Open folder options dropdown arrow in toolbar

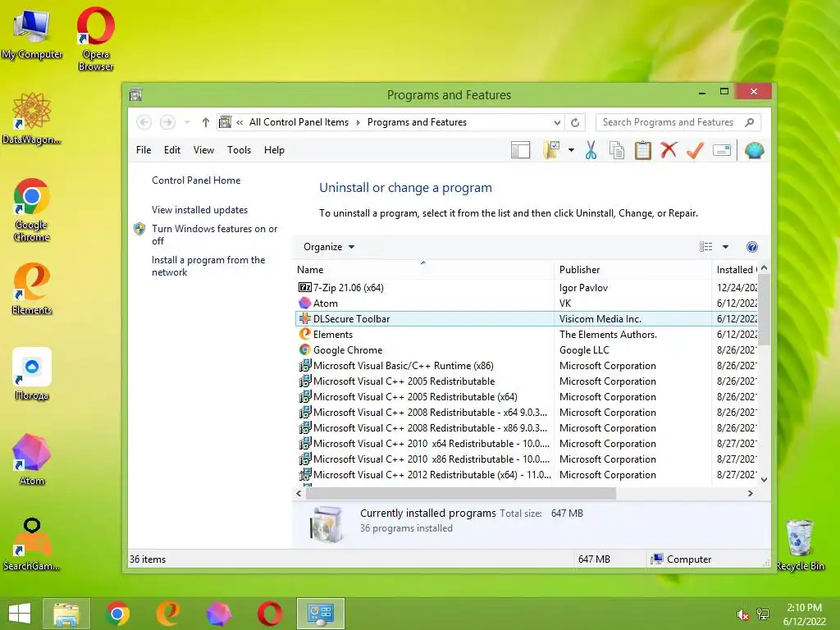(571, 151)
